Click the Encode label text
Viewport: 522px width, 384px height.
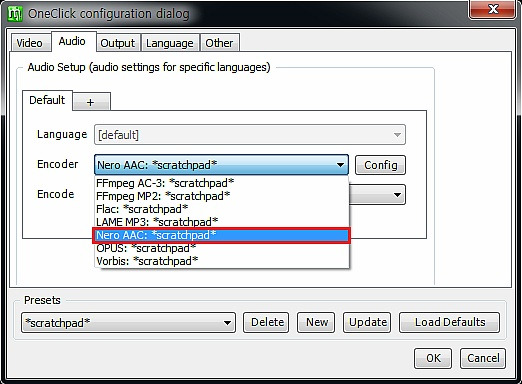[x=56, y=194]
